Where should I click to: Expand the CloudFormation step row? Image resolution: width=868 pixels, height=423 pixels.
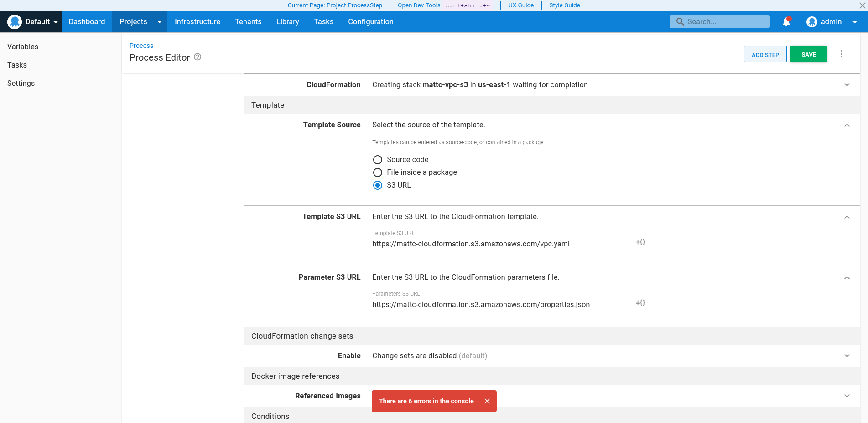(x=847, y=84)
